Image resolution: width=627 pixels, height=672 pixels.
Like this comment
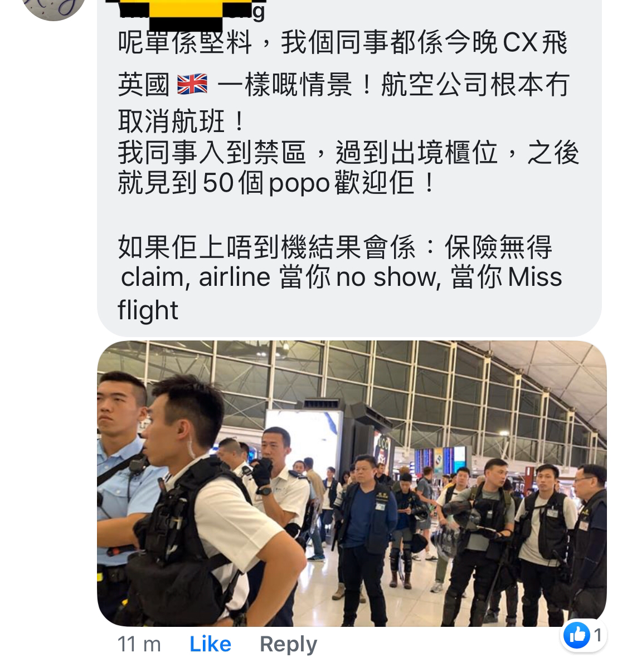(210, 644)
